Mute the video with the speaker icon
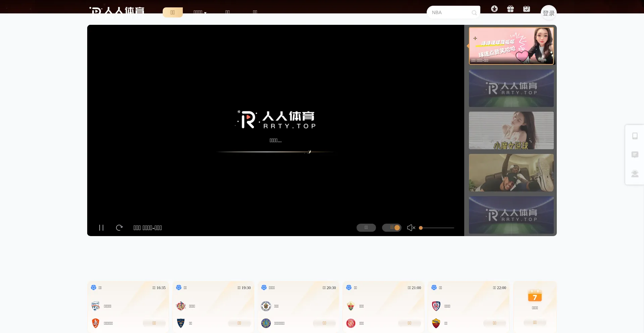Viewport: 644px width, 333px height. coord(411,228)
